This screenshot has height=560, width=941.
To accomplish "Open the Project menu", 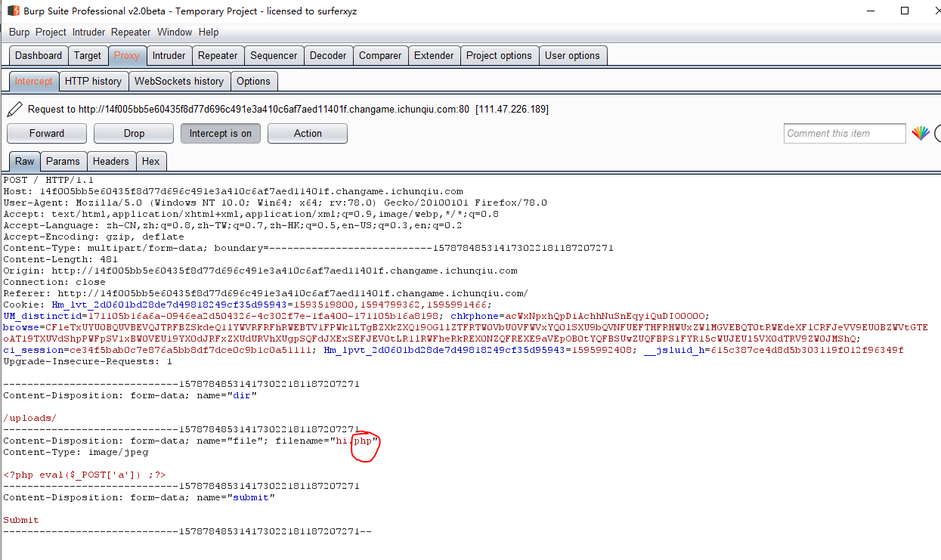I will pyautogui.click(x=51, y=32).
